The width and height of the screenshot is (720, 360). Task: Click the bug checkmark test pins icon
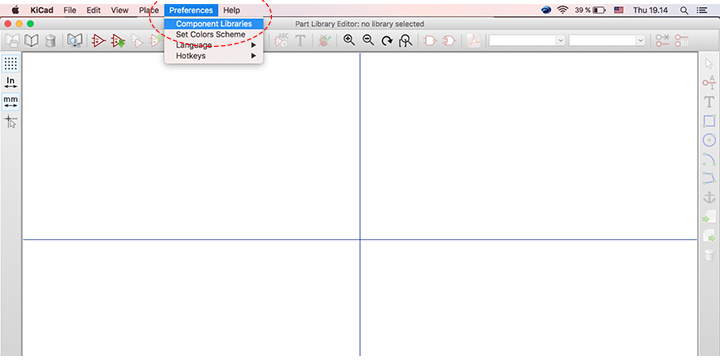click(325, 41)
